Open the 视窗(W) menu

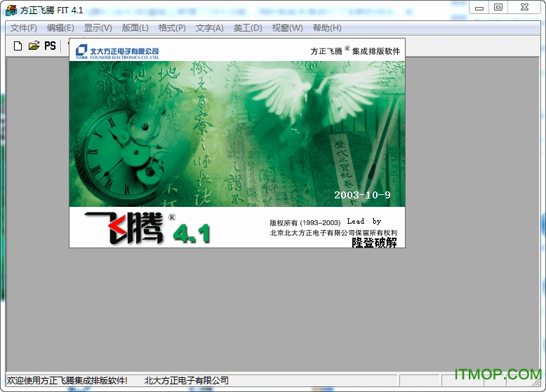(x=287, y=28)
